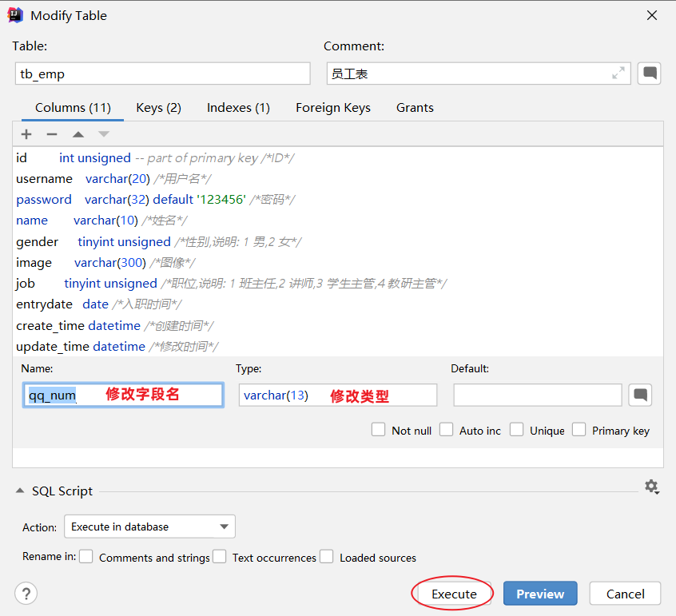Click the Execute button
The height and width of the screenshot is (616, 676).
[454, 594]
